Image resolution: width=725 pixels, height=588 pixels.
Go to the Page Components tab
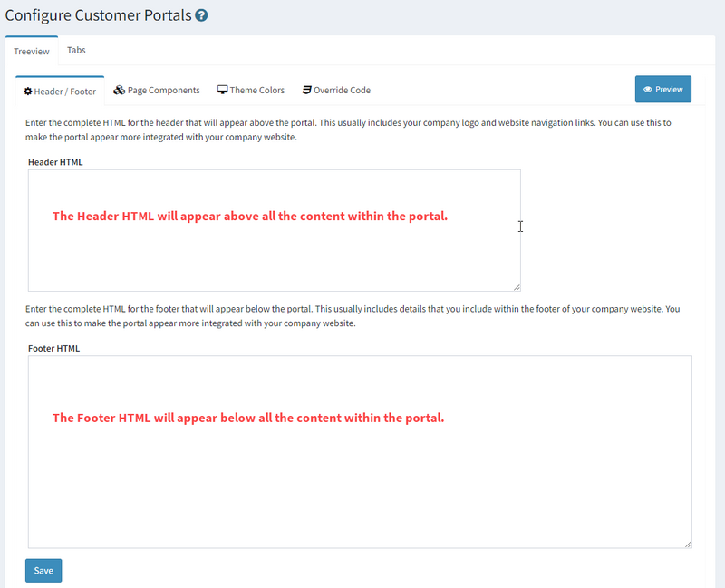pos(163,91)
